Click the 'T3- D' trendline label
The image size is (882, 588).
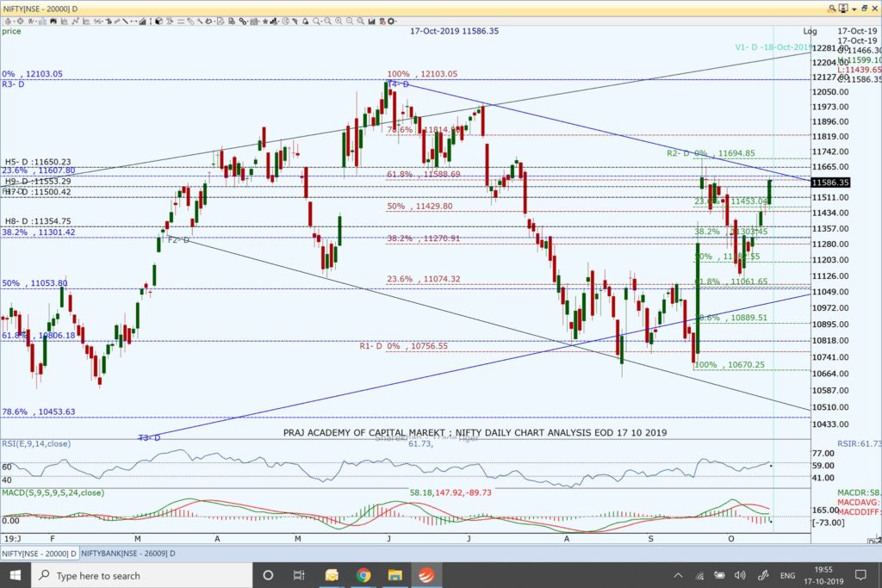click(149, 437)
